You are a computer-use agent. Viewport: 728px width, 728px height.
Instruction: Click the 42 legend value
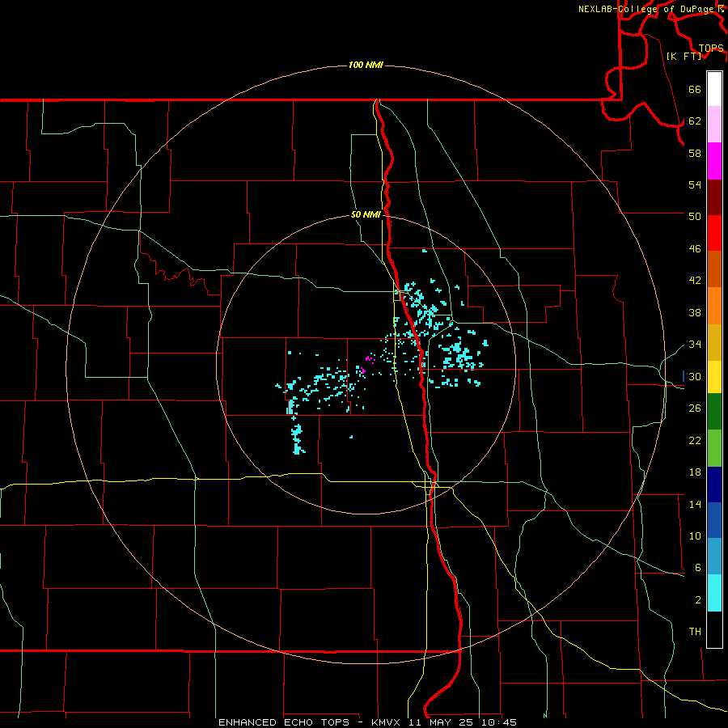[695, 281]
